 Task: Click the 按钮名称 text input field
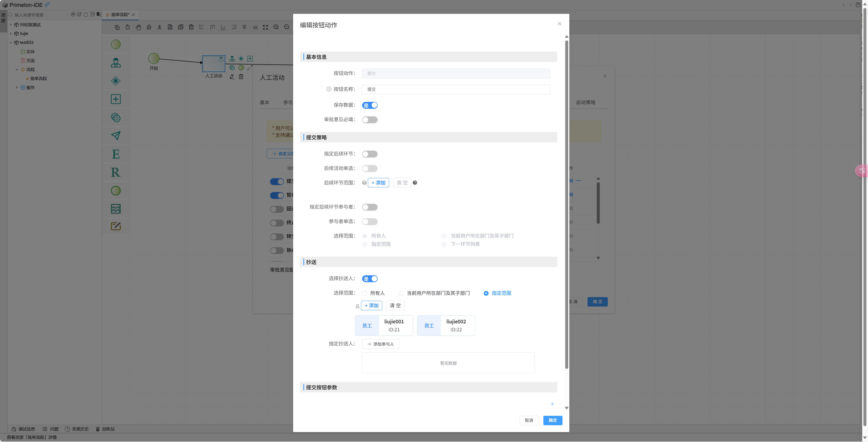[x=456, y=89]
